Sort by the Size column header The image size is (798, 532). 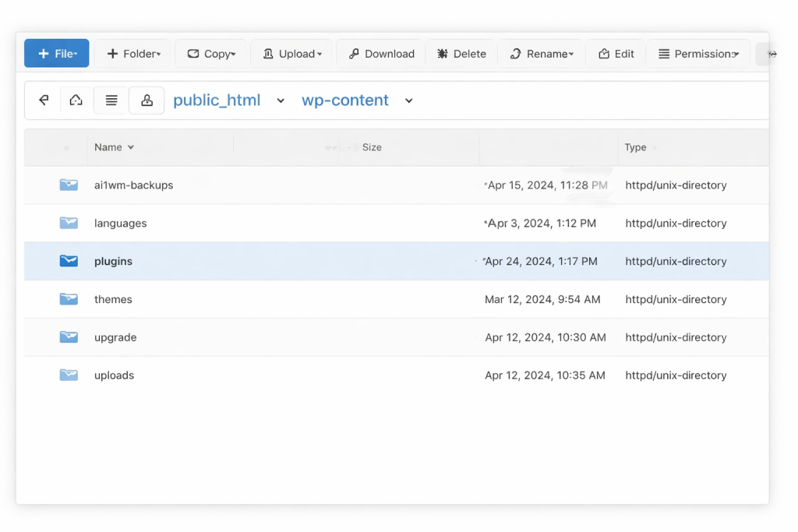pyautogui.click(x=372, y=147)
